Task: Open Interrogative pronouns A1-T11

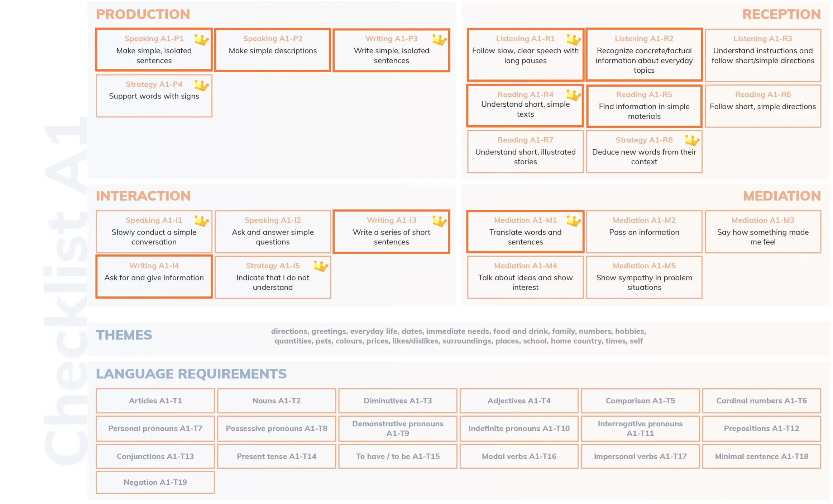Action: 640,428
